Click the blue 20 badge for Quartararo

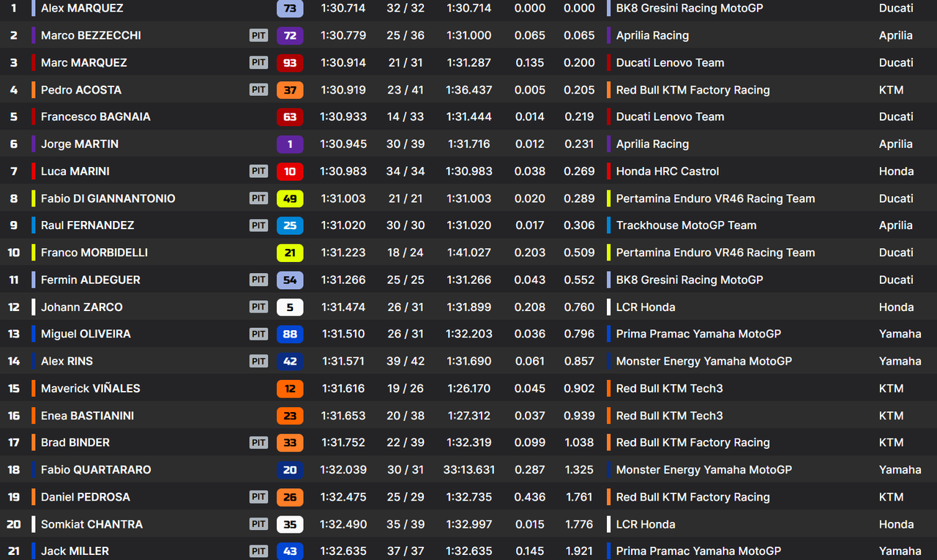290,470
